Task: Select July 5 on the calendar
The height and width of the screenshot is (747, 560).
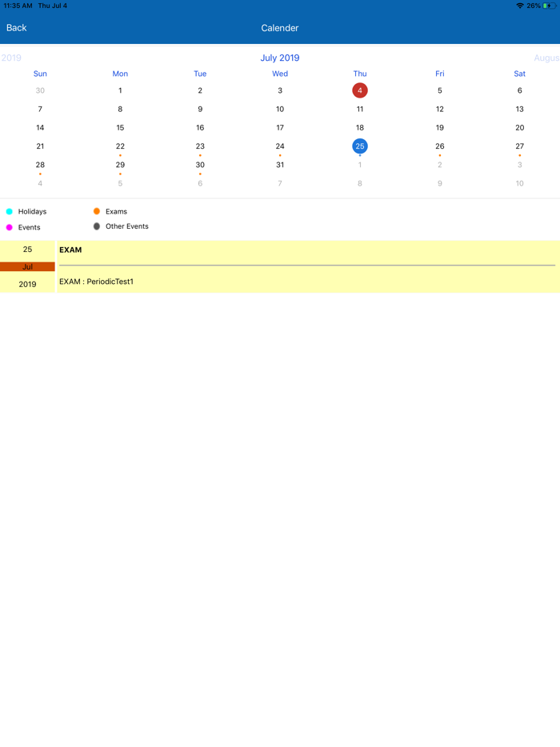Action: point(440,90)
